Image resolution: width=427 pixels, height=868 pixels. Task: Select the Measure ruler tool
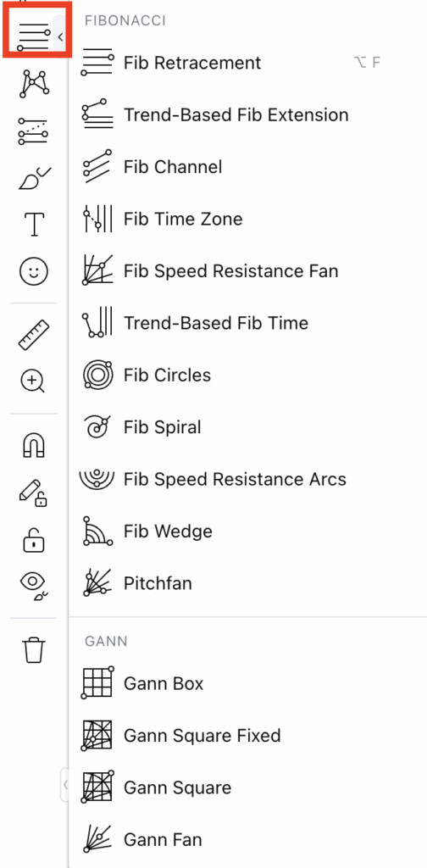[34, 335]
